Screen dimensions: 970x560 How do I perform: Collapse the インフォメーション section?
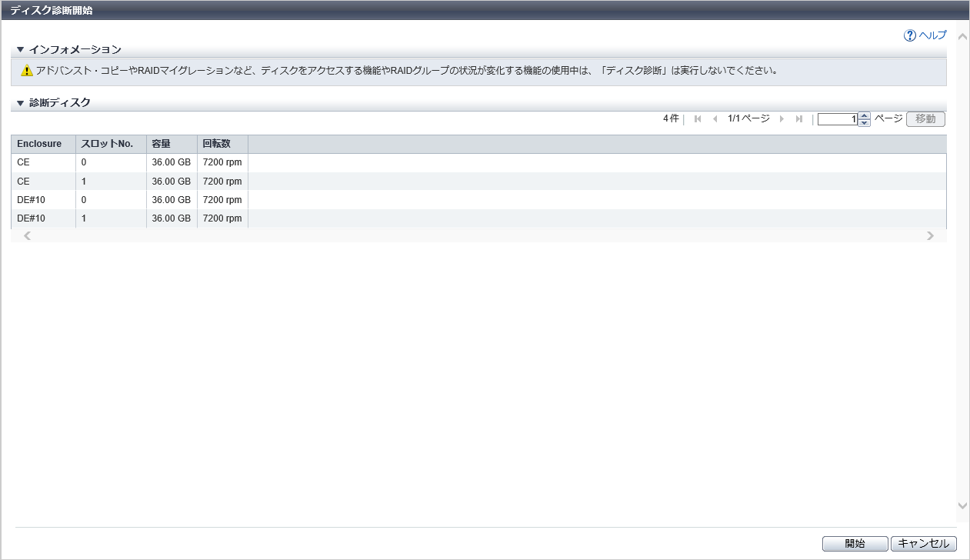(21, 50)
